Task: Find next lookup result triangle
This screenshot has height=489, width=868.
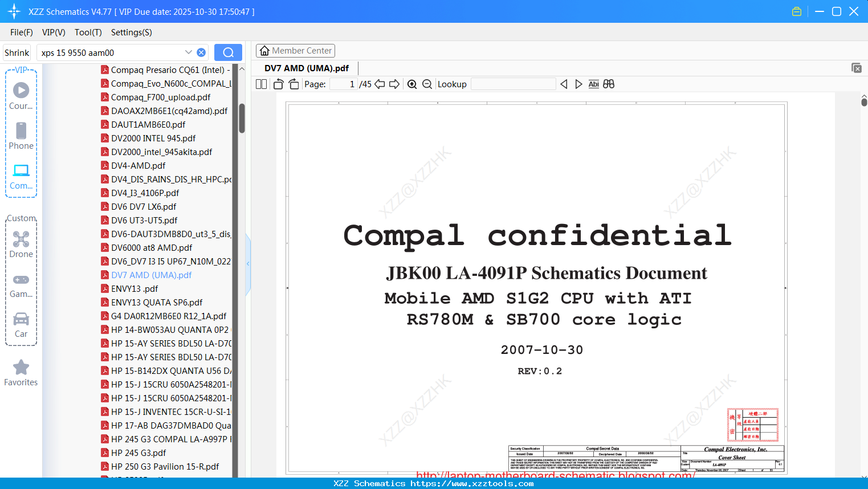Action: click(578, 84)
